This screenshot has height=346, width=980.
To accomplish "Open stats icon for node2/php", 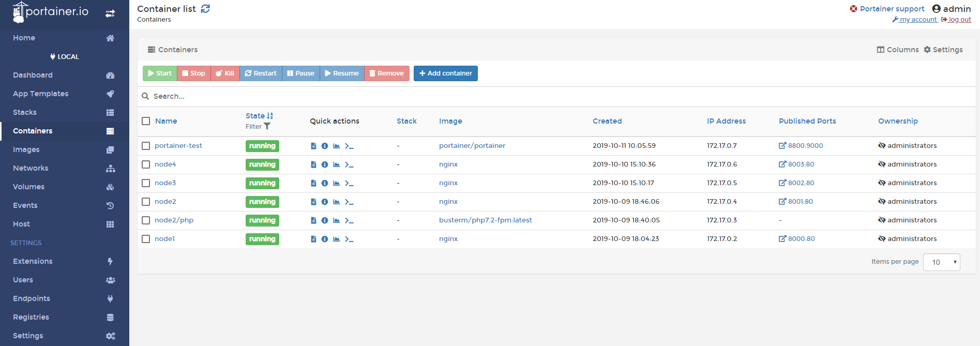I will click(x=337, y=220).
